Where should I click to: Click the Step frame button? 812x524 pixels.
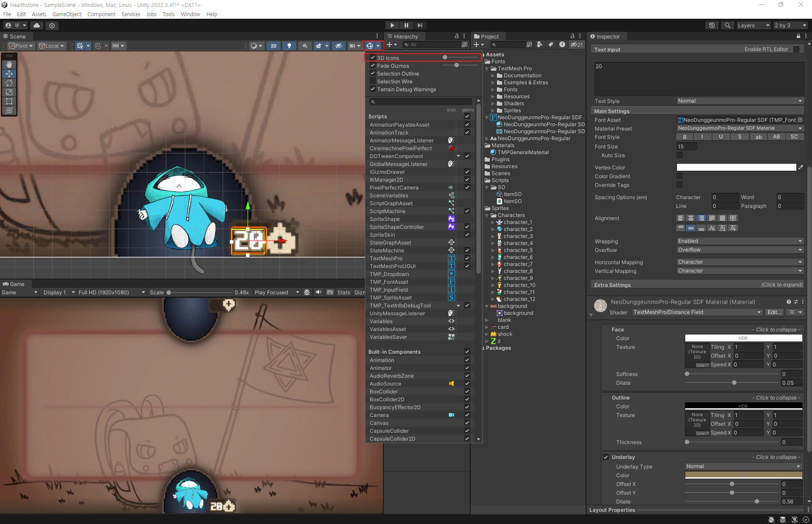tap(420, 25)
